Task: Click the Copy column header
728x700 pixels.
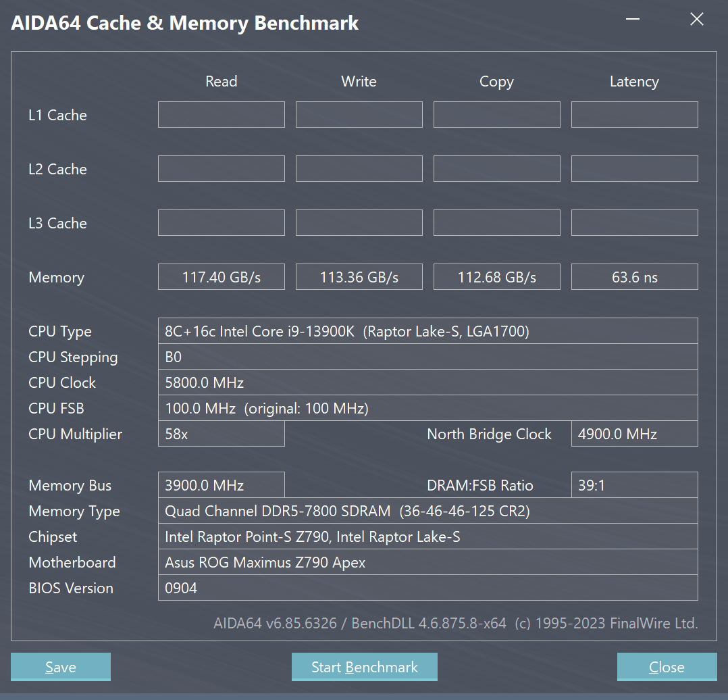Action: [x=496, y=82]
